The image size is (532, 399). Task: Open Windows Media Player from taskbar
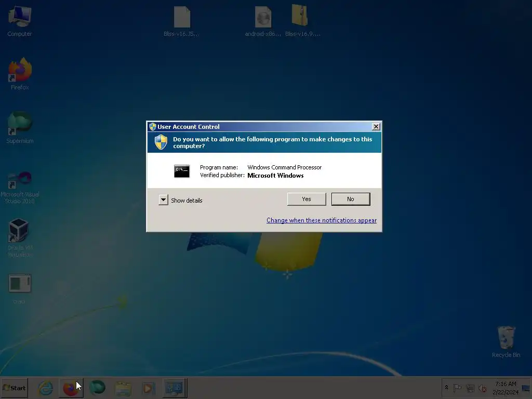(148, 388)
